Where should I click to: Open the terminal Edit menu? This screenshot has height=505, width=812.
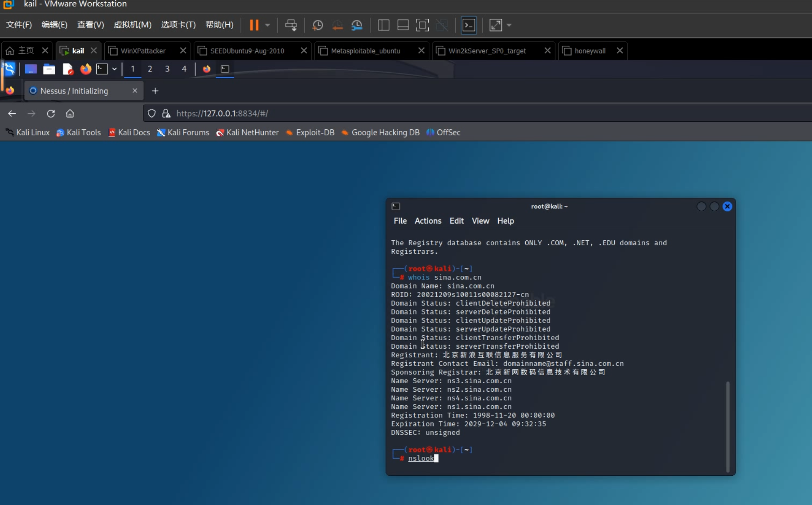457,221
